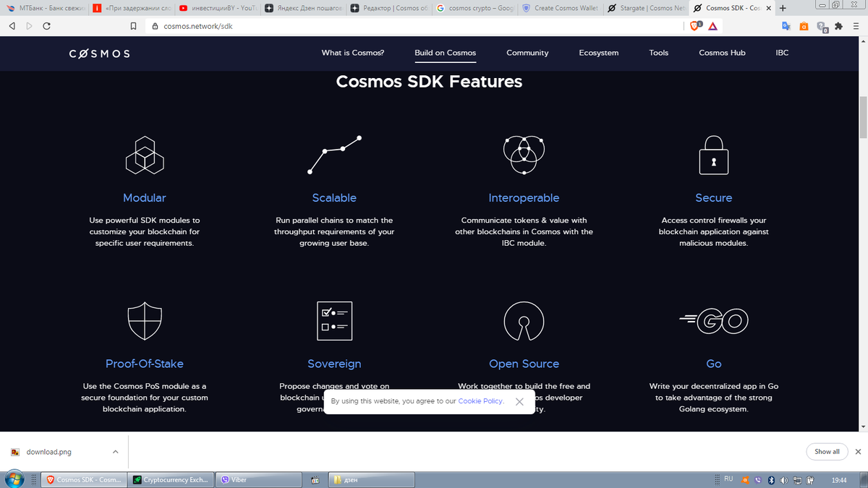Open a new browser tab
868x488 pixels.
pos(783,8)
